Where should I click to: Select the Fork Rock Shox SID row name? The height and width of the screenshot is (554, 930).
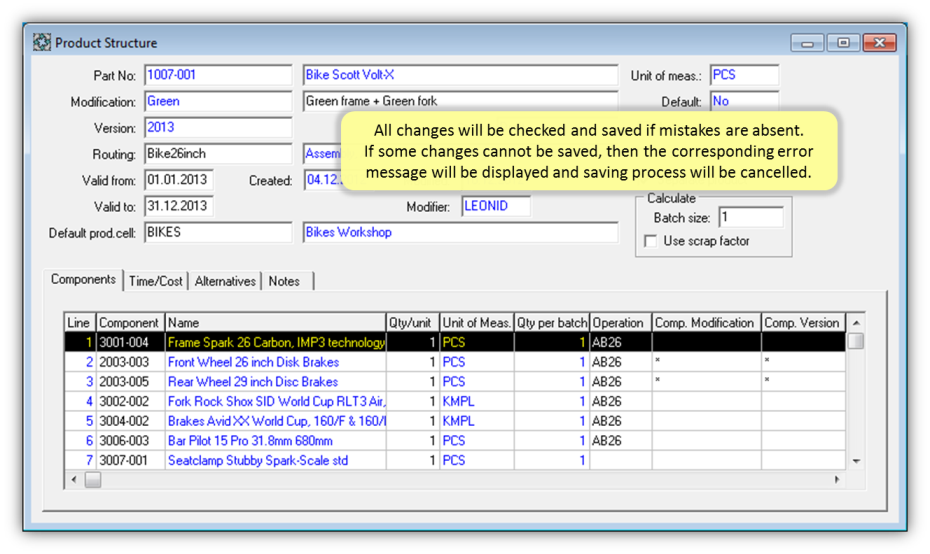[x=276, y=402]
